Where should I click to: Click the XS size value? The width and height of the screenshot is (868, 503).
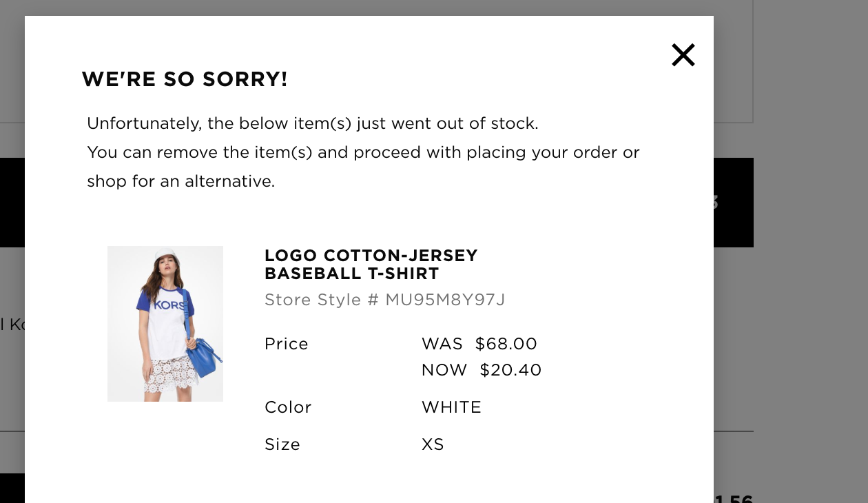(x=433, y=444)
